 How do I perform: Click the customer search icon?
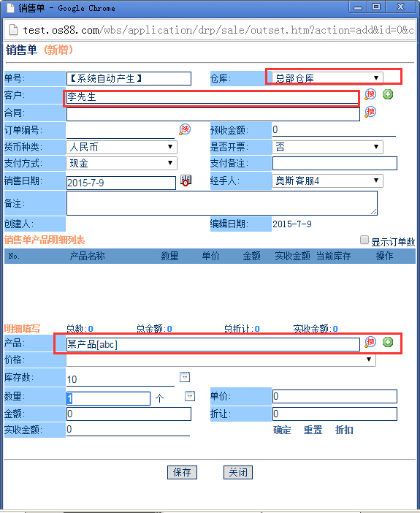(370, 94)
